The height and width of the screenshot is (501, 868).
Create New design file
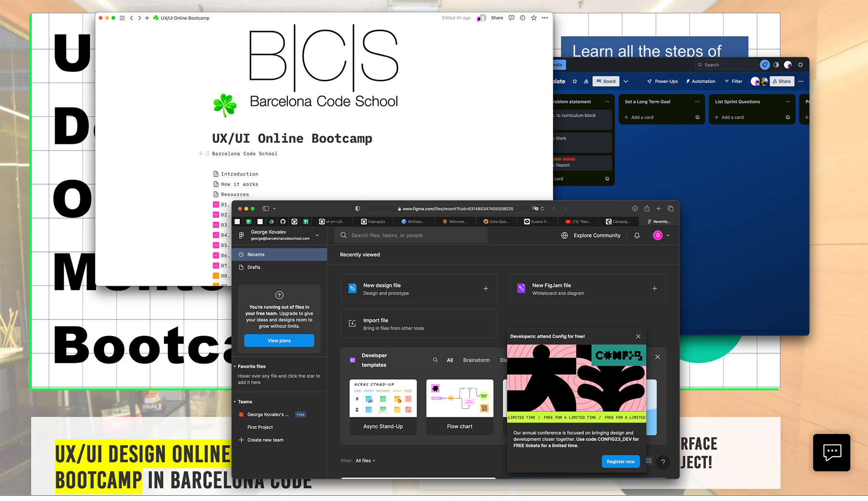click(419, 289)
